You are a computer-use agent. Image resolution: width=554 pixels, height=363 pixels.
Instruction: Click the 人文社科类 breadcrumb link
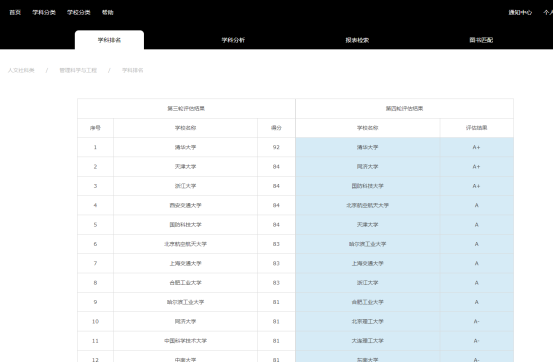[21, 70]
